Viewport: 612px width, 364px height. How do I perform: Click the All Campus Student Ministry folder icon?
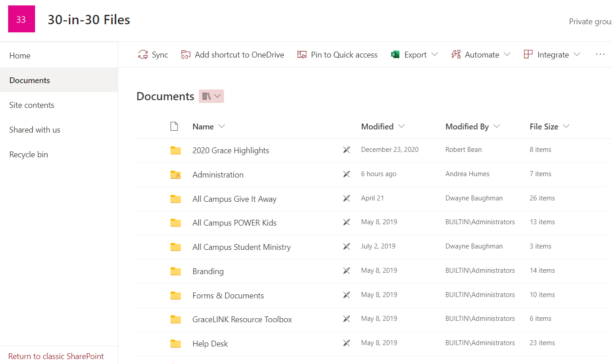pos(175,247)
